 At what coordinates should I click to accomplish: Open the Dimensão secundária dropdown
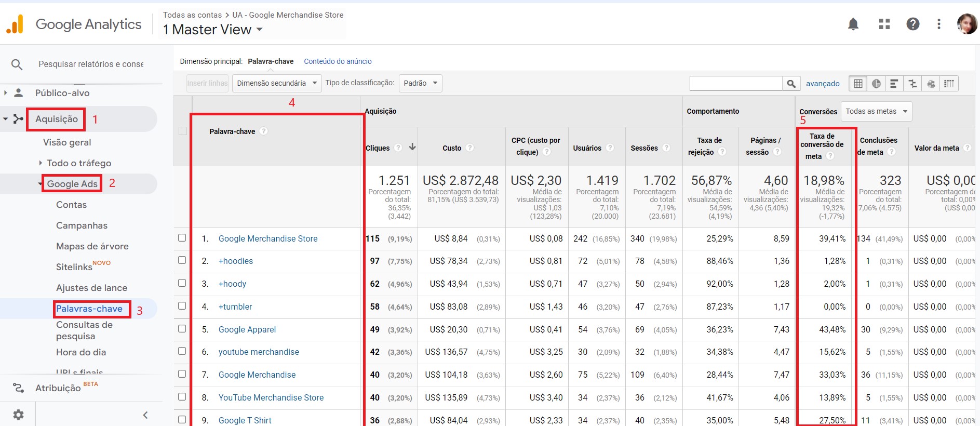(277, 83)
